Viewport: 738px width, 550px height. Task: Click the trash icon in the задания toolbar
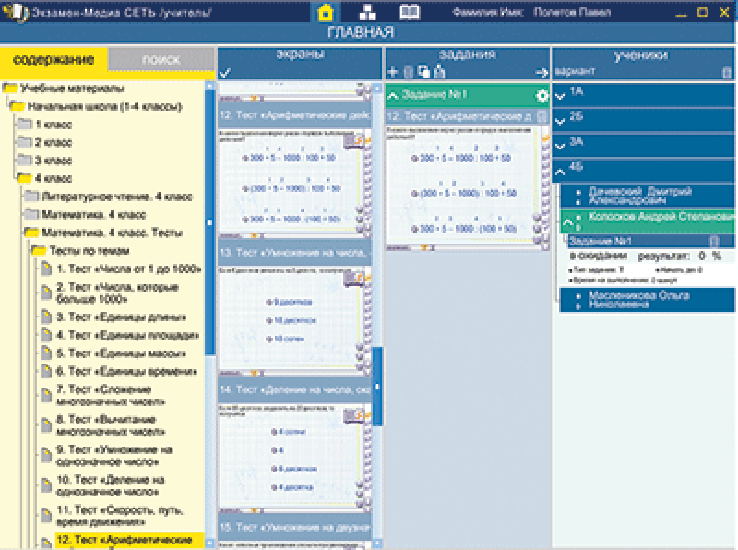(x=408, y=72)
